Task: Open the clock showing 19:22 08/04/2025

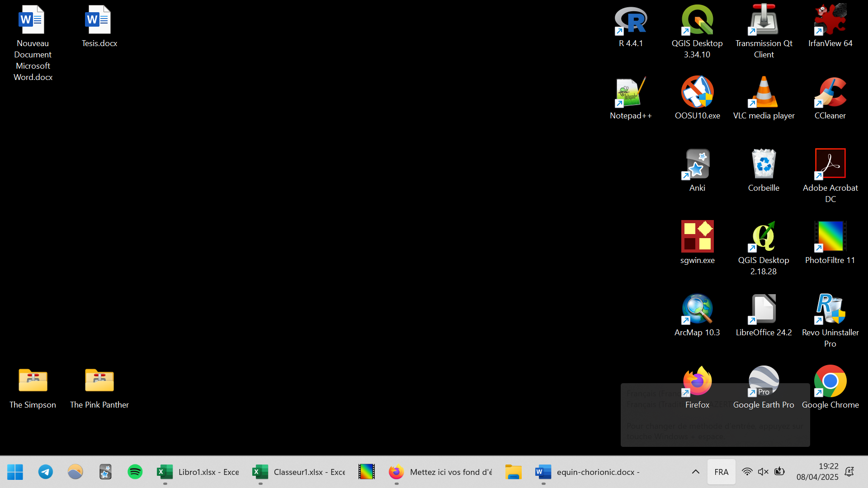Action: coord(817,472)
